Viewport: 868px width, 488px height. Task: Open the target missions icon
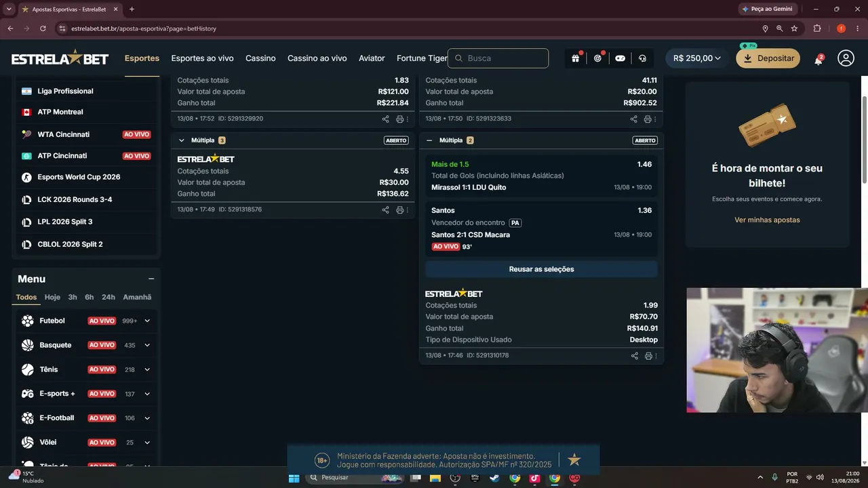coord(597,58)
